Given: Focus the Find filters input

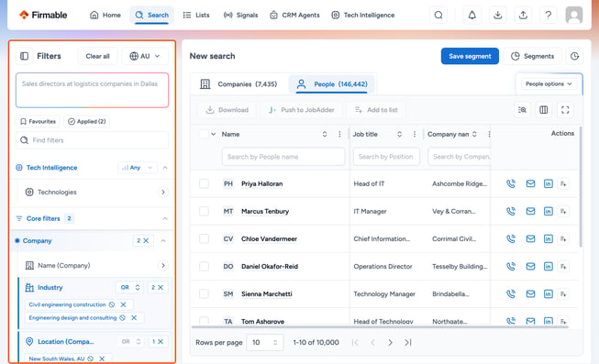Looking at the screenshot, I should pyautogui.click(x=92, y=140).
